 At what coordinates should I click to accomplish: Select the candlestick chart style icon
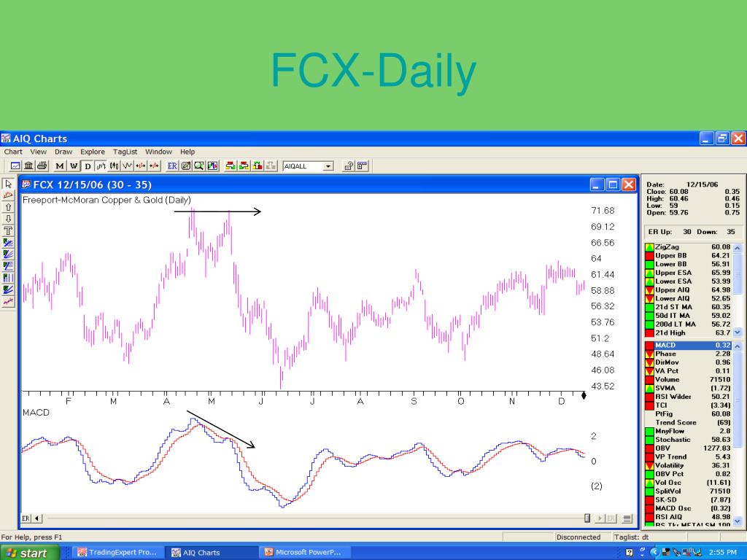[x=114, y=166]
